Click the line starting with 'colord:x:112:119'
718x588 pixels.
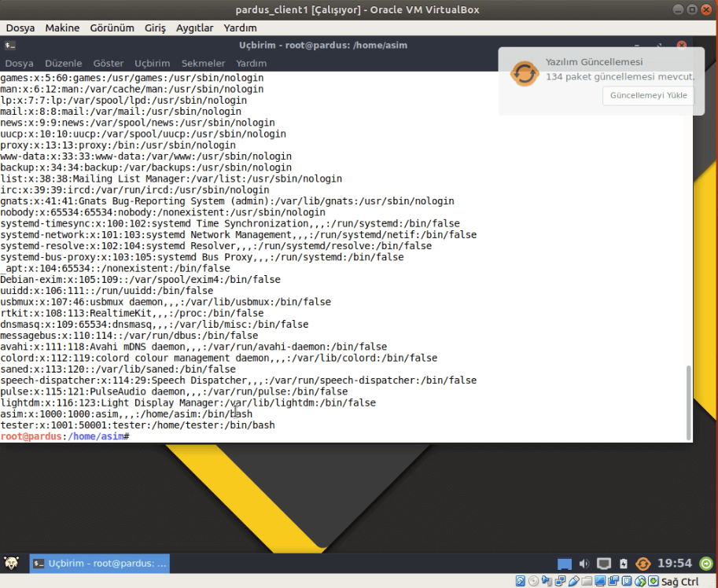(x=219, y=358)
